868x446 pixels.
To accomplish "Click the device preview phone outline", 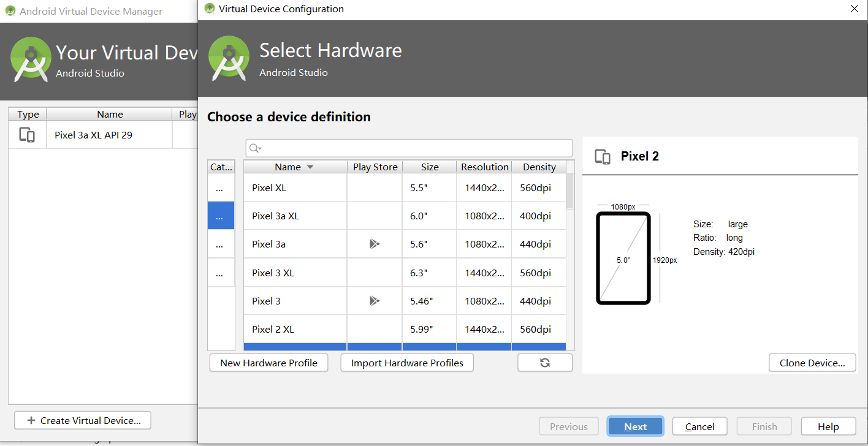I will (x=623, y=258).
